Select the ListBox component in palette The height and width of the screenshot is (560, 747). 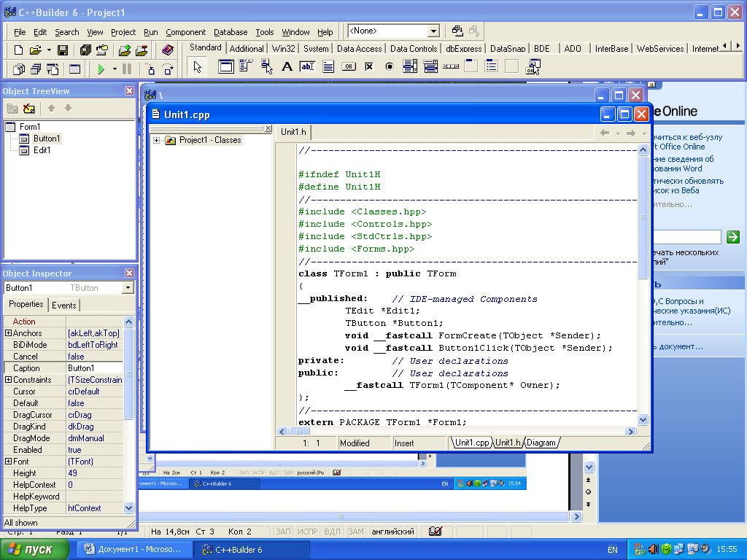pos(410,66)
